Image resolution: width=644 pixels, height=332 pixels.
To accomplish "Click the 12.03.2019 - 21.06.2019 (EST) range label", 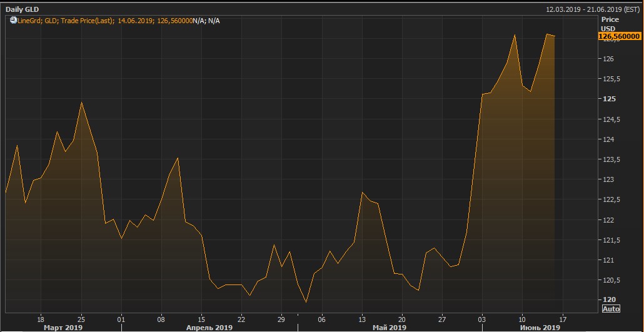I will (593, 9).
